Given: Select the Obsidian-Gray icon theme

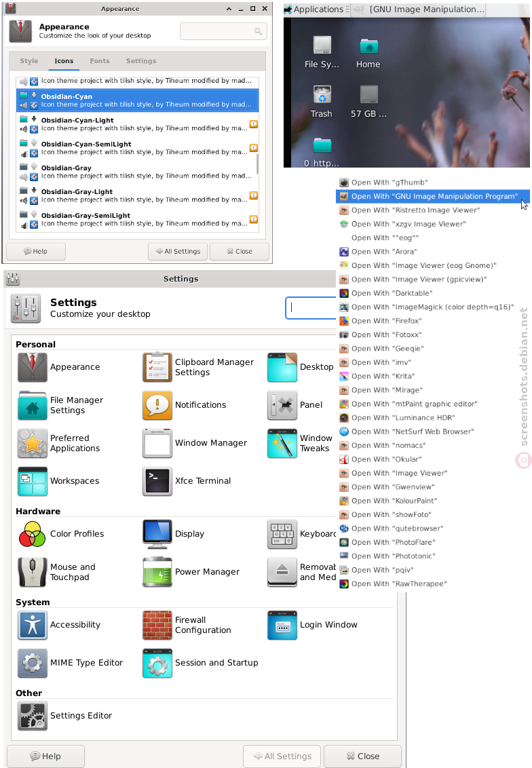Looking at the screenshot, I should click(x=138, y=172).
